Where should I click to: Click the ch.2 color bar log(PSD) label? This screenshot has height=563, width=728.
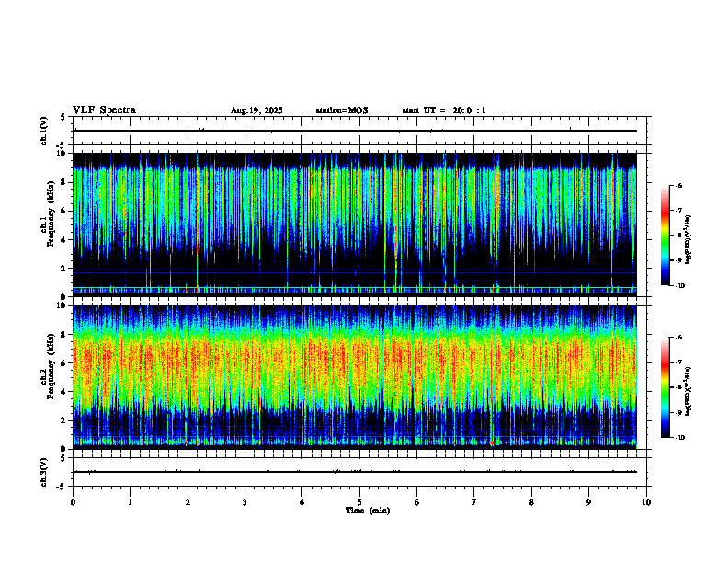point(688,391)
